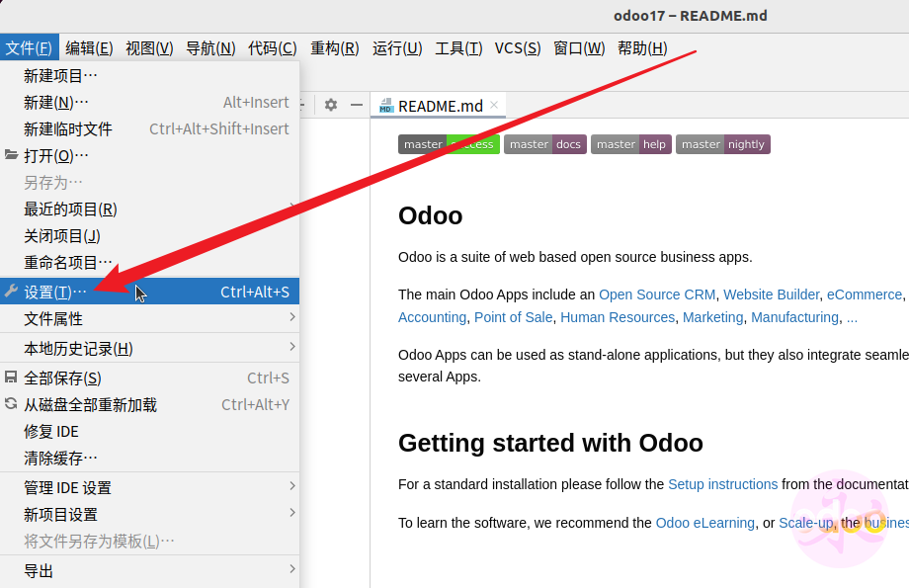909x588 pixels.
Task: Click the save disk icon beside 全部保存
Action: 11,378
